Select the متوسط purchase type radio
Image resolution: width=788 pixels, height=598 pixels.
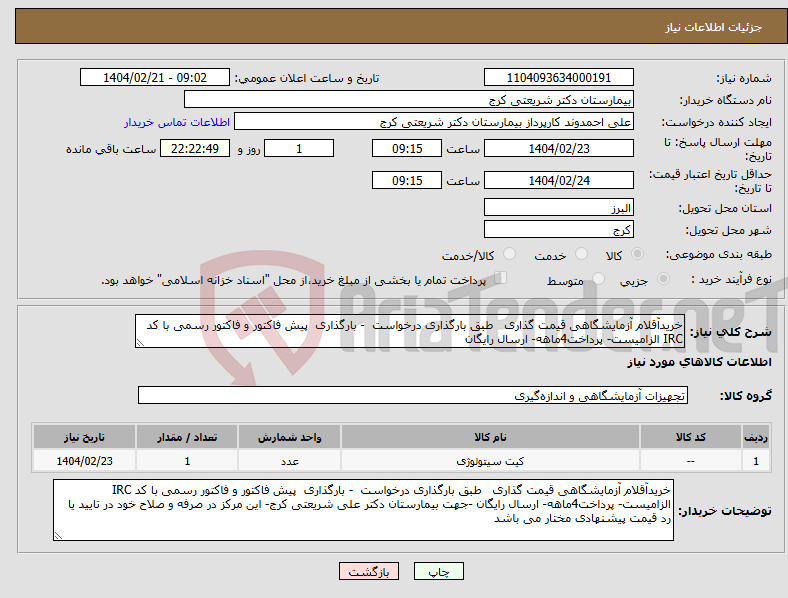(599, 278)
